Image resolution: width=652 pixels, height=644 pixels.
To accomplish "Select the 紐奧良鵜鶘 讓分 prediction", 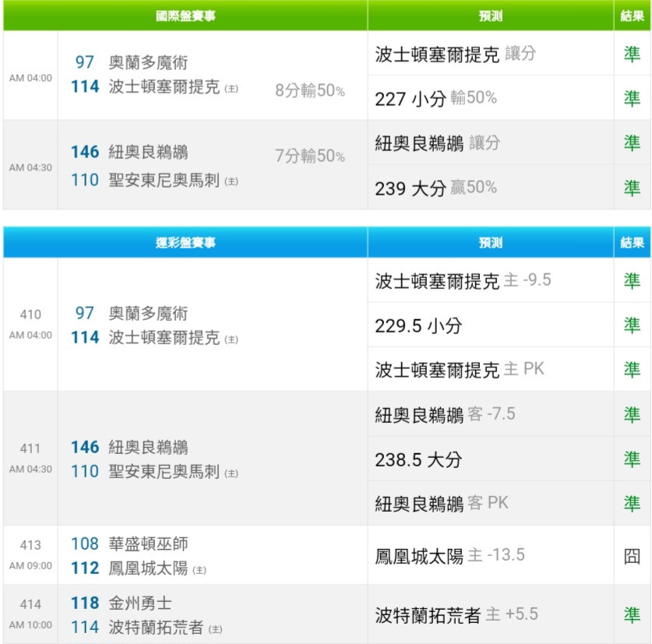I will [x=438, y=143].
